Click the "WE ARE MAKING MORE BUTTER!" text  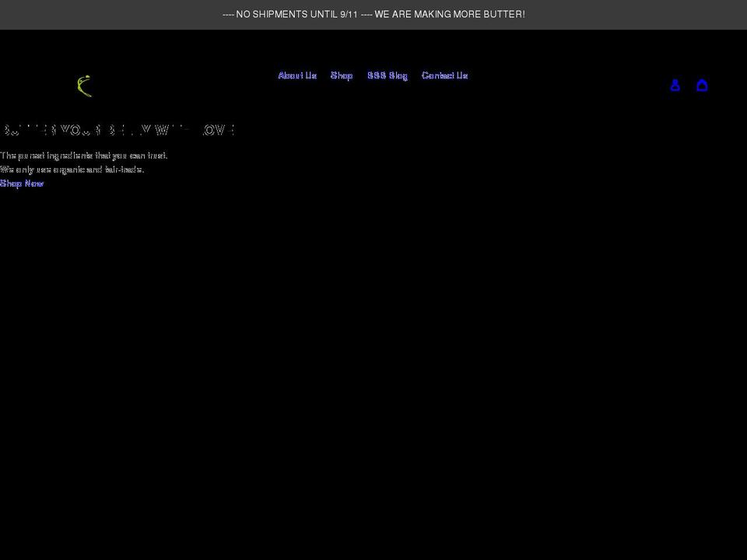[x=450, y=15]
